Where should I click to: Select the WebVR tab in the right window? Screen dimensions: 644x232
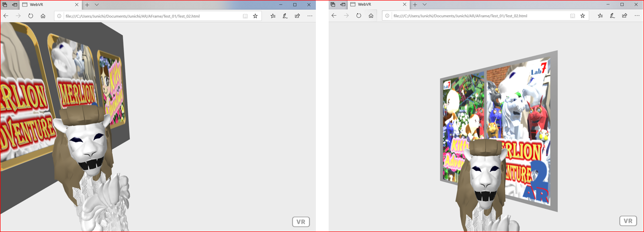click(x=377, y=4)
